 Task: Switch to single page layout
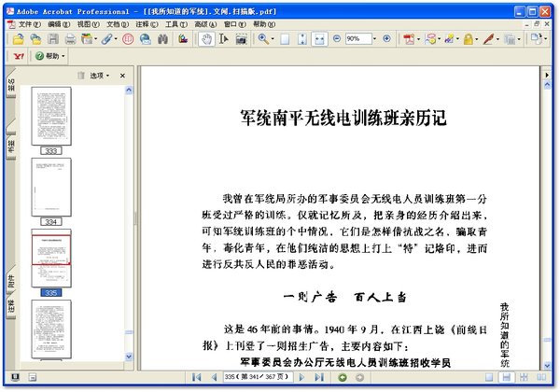(489, 377)
